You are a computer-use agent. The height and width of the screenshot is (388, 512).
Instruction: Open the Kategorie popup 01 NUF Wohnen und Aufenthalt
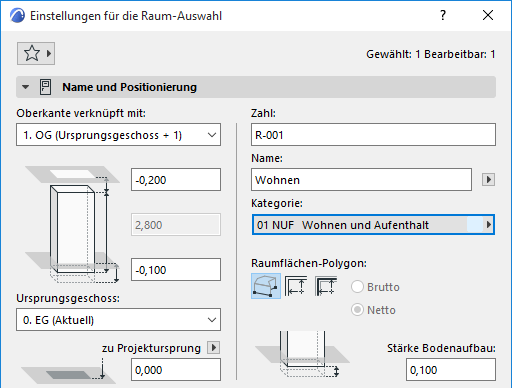tap(373, 225)
